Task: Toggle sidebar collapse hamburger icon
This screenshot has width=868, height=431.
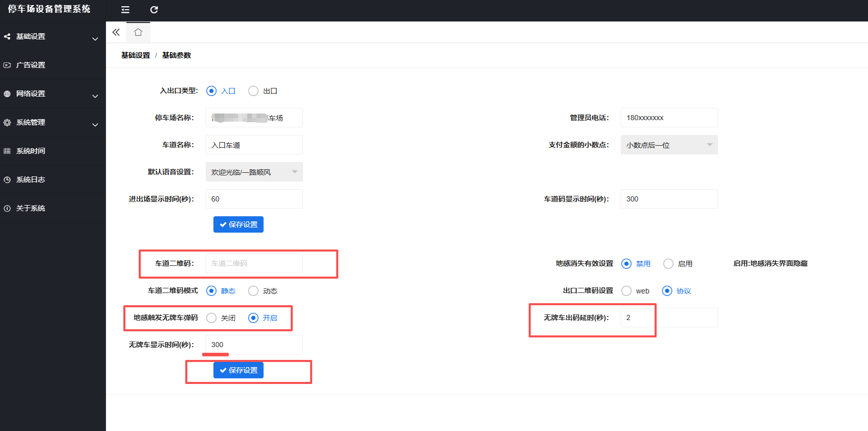Action: click(125, 10)
